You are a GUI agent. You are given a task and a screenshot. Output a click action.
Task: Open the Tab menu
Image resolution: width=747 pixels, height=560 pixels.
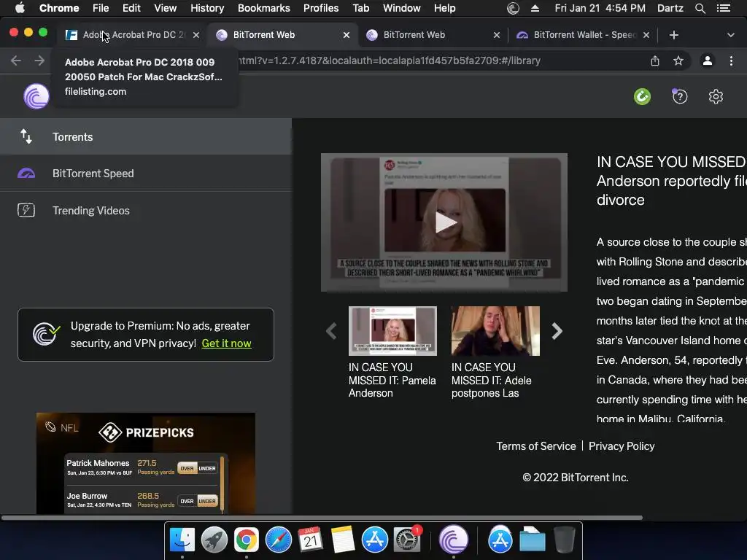pos(360,8)
